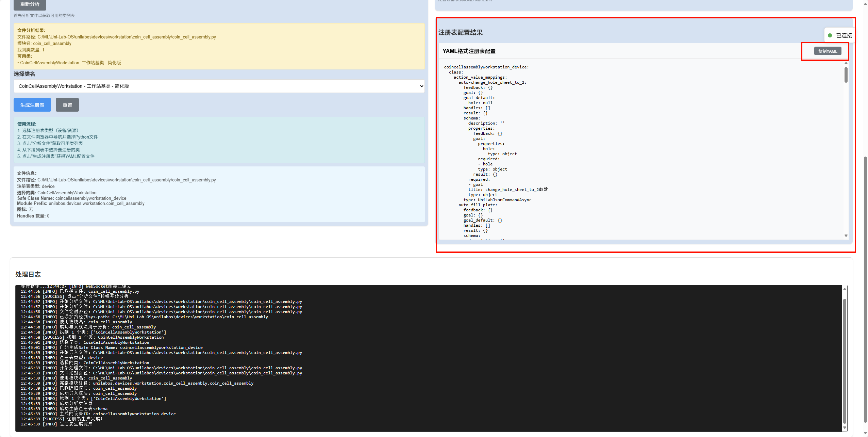Click the 处理日志 scroll-down arrow
Screen dimensions: 868x437
(844, 428)
